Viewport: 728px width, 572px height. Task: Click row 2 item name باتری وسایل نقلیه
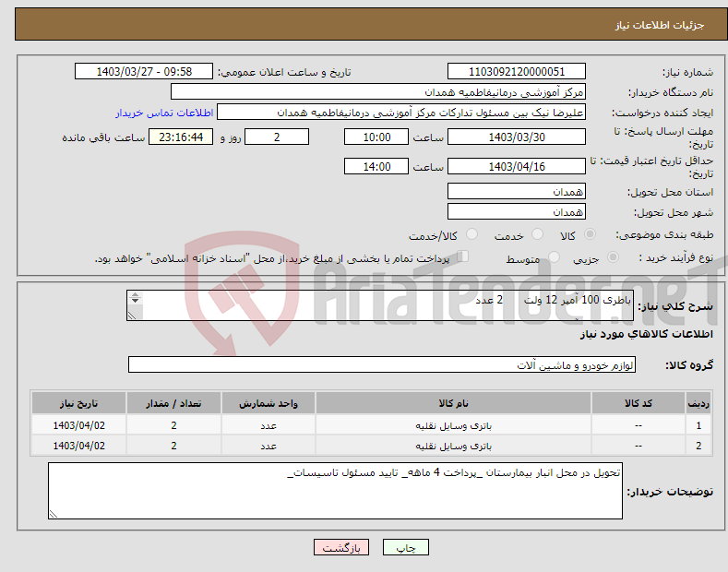pyautogui.click(x=453, y=446)
